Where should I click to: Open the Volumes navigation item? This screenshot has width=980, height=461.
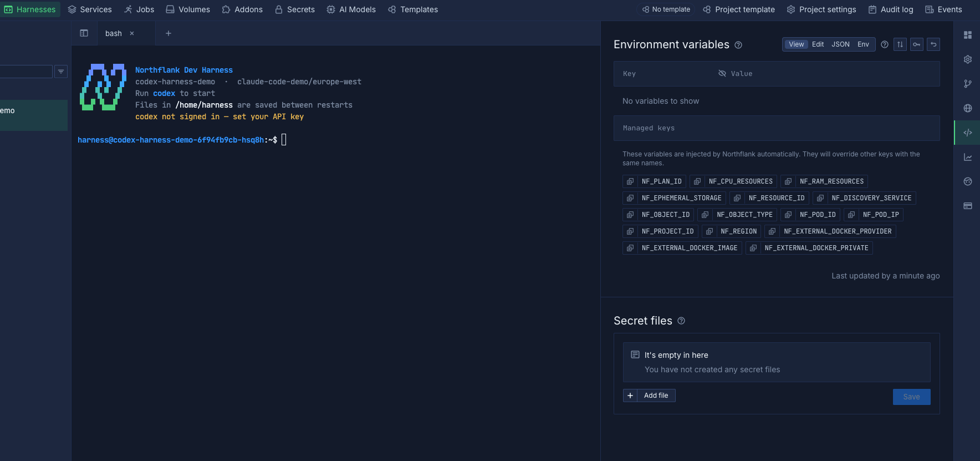click(188, 9)
